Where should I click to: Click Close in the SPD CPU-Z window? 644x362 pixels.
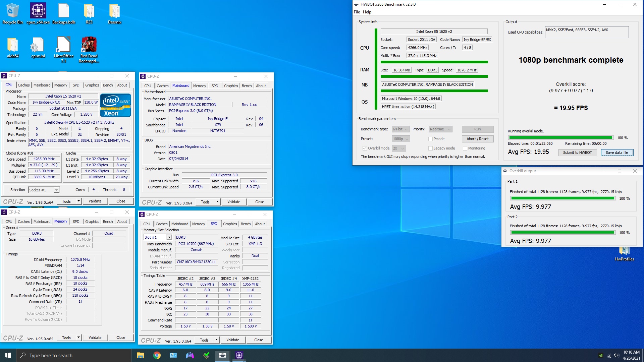pyautogui.click(x=259, y=340)
